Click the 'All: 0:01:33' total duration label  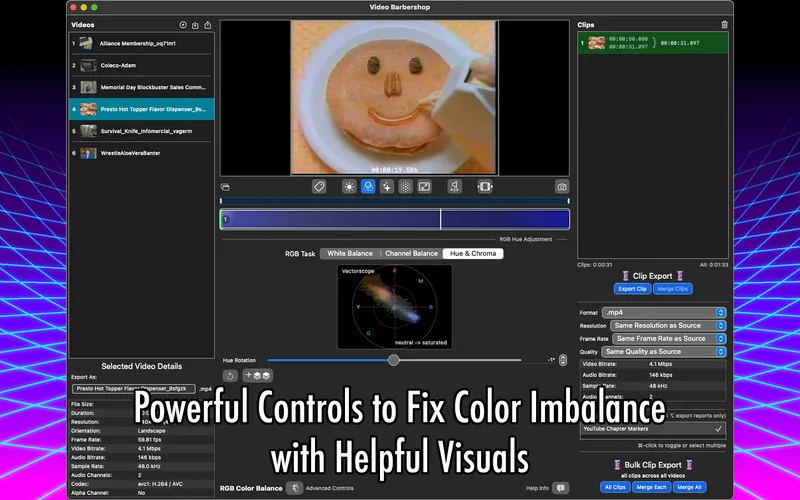coord(714,265)
